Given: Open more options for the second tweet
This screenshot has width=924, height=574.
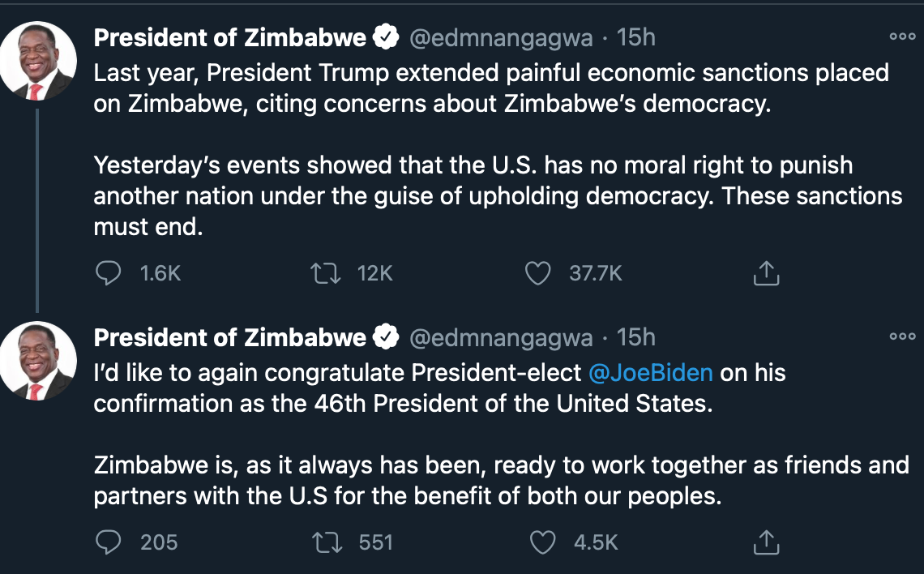Looking at the screenshot, I should 901,336.
